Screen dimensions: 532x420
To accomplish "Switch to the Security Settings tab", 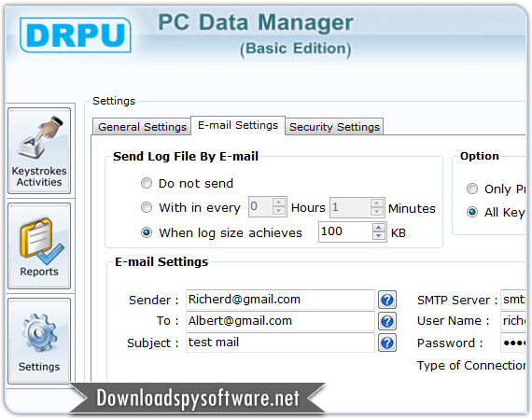I will click(334, 127).
